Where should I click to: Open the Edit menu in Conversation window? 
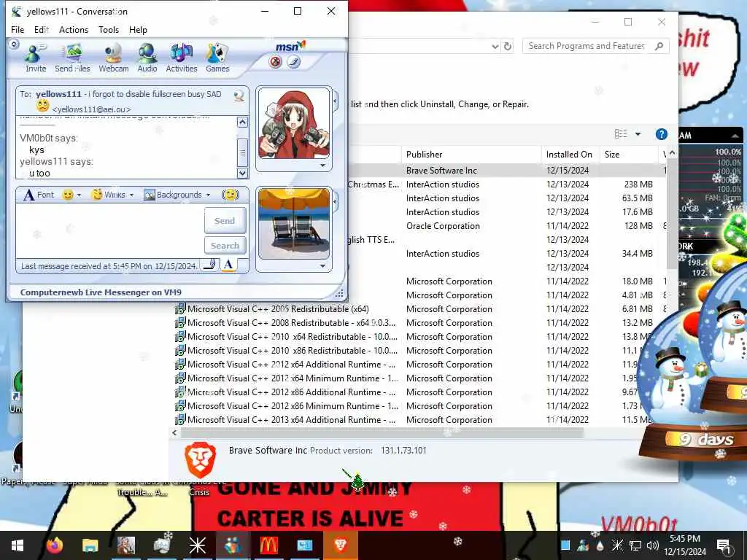click(x=42, y=29)
